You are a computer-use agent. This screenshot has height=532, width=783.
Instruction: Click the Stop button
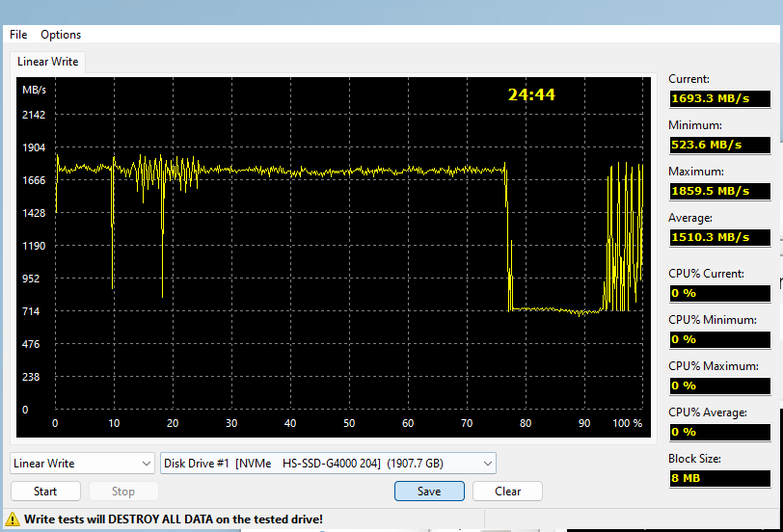point(123,492)
